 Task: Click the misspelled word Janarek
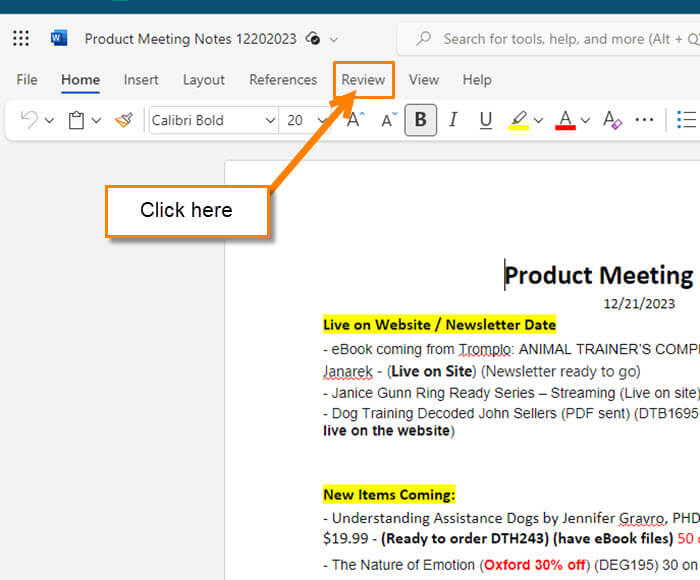[348, 371]
